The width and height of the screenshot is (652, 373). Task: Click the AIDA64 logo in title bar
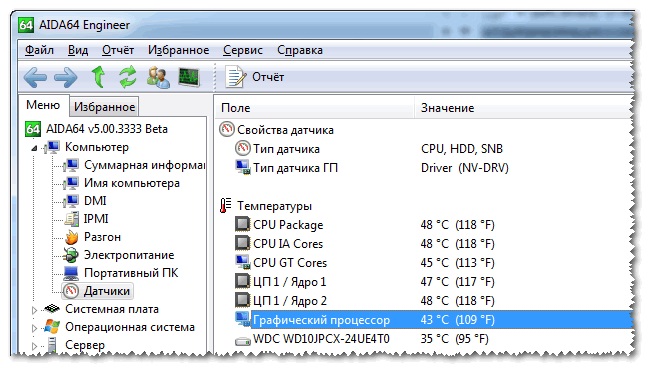click(x=25, y=25)
